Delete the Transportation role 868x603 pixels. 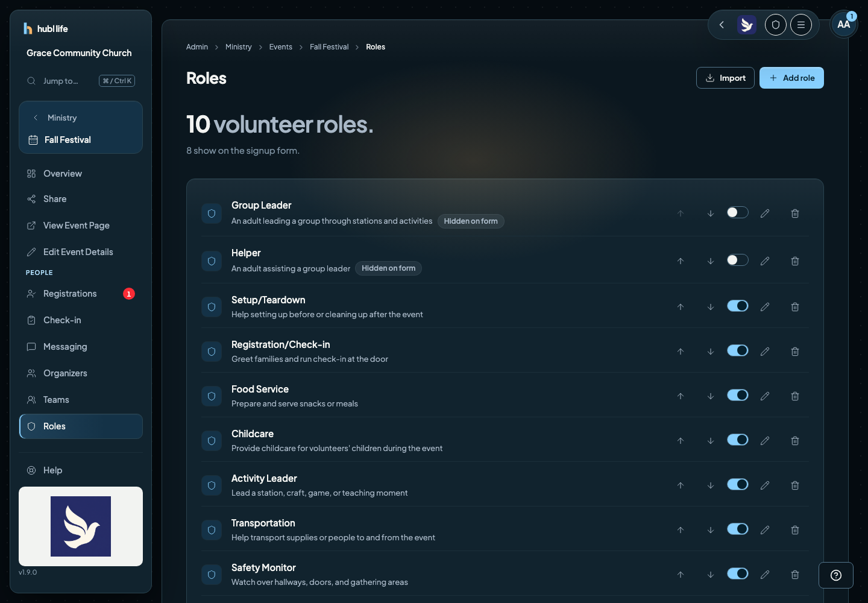(795, 530)
